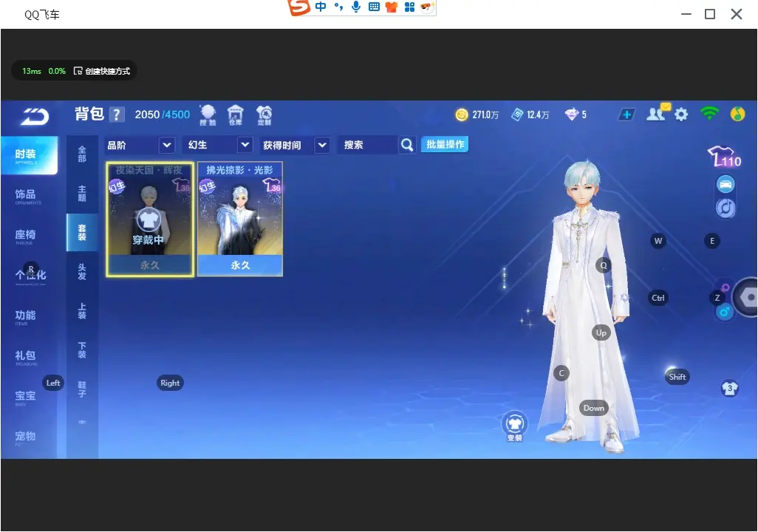Open the Sogou toolbox grid icon
Screen dimensions: 758x532
pos(409,7)
